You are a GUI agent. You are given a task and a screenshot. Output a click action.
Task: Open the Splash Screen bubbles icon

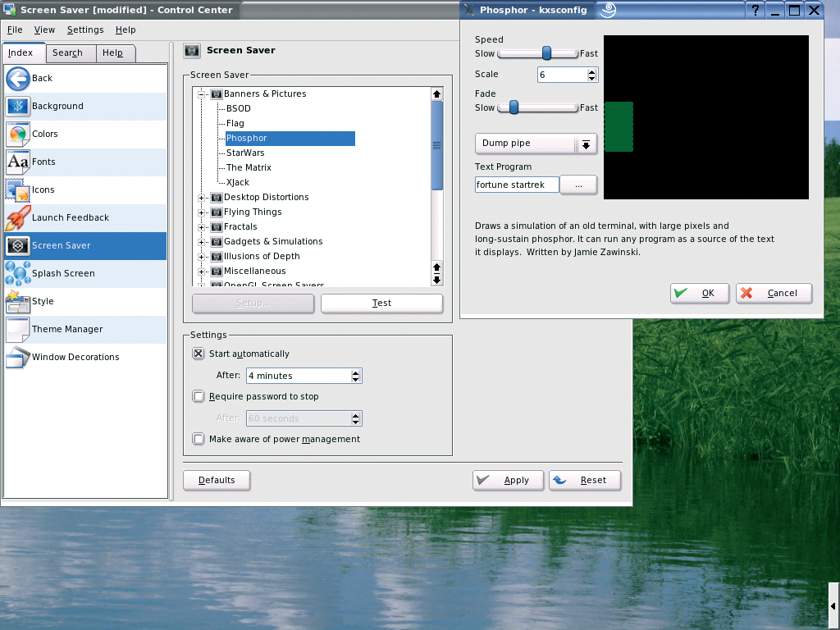click(x=18, y=273)
